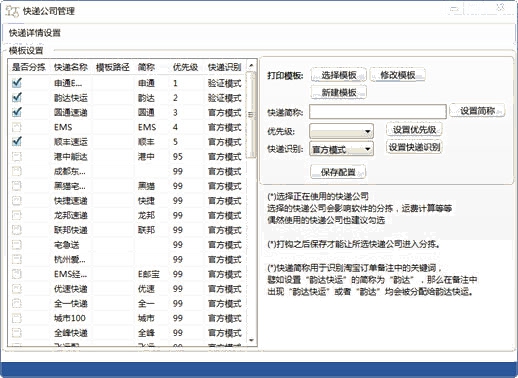Sort by 优先级 column header

[185, 67]
